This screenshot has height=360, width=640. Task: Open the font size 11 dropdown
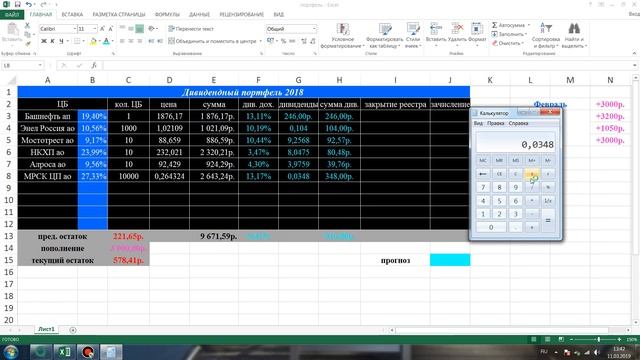pyautogui.click(x=95, y=29)
